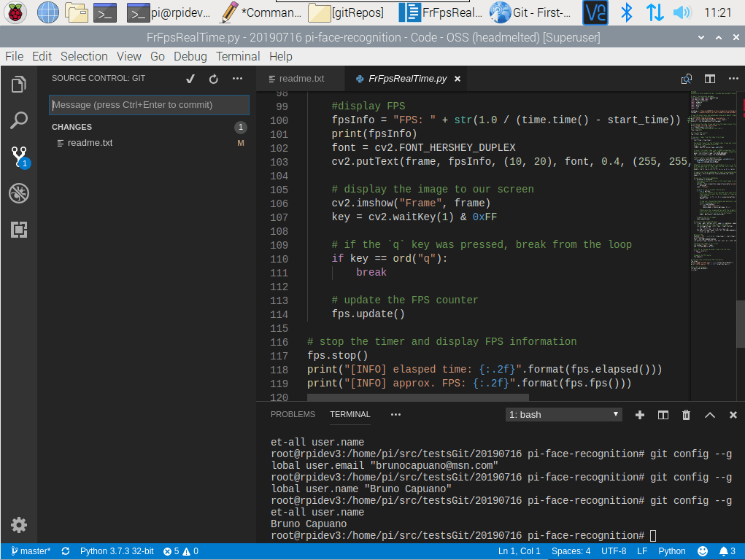Open the Extensions view in activity bar

coord(19,230)
